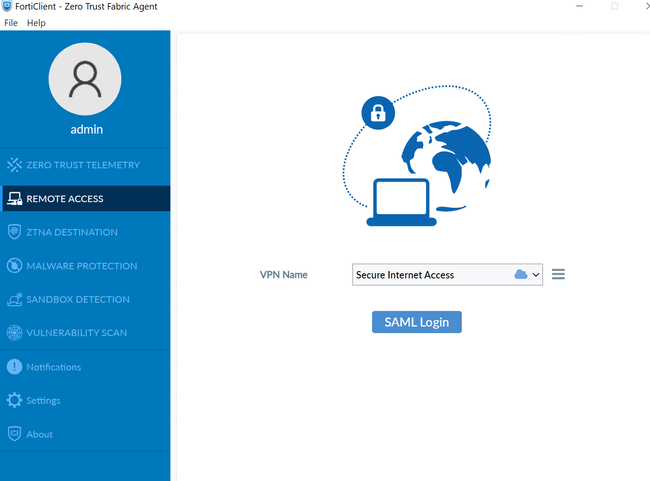Switch to Malware Protection section
The height and width of the screenshot is (481, 650).
[x=85, y=266]
